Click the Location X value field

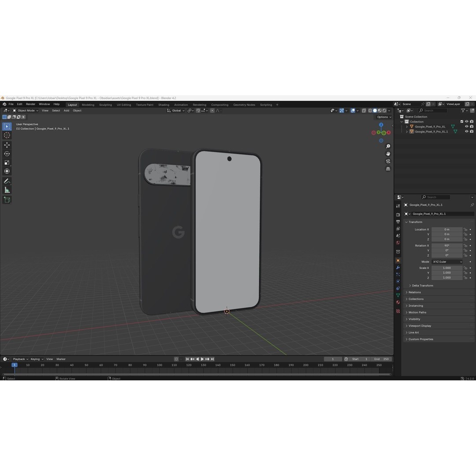(447, 230)
